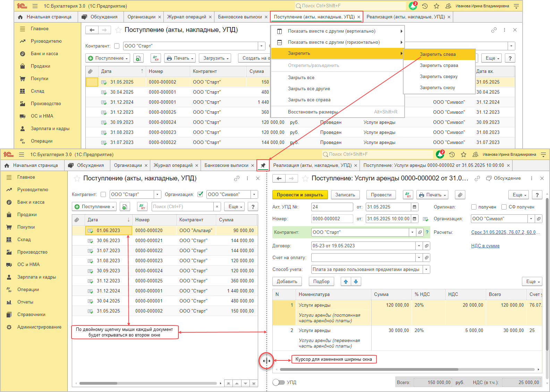Open favorites star in lower window header
Screen dimensions: 550x392
tap(464, 154)
